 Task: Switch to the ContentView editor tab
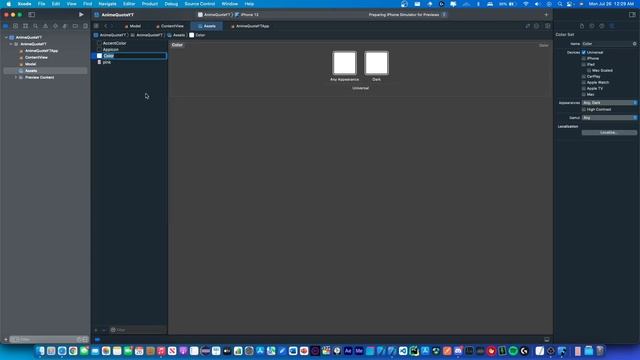click(x=170, y=26)
